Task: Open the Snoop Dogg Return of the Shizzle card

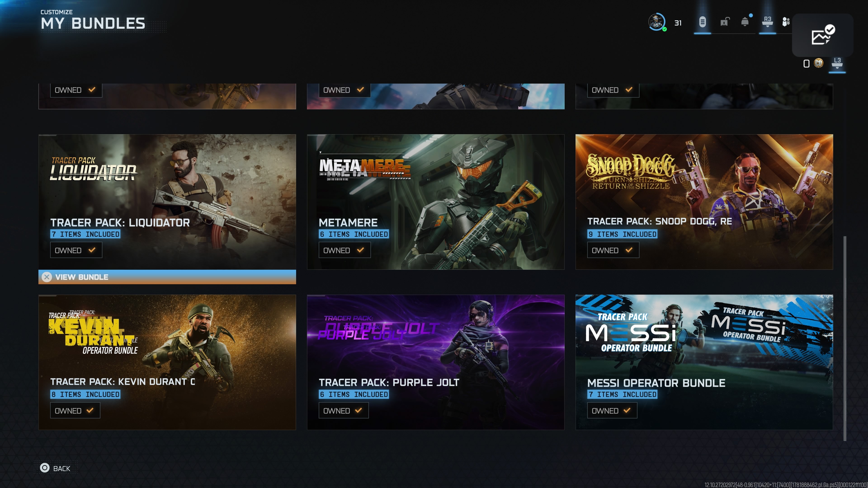Action: [704, 202]
